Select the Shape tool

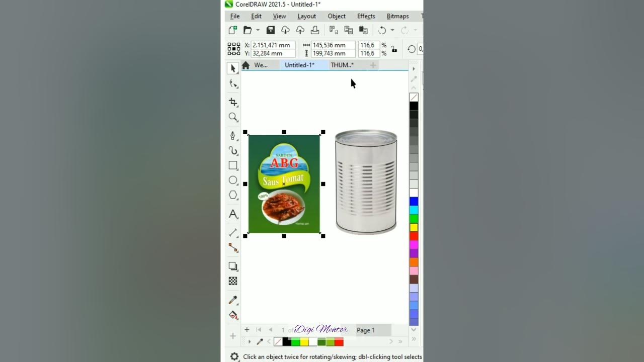coord(233,84)
